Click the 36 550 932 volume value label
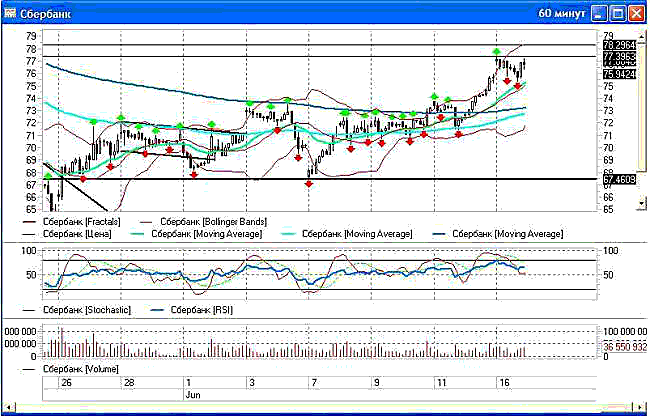 pos(625,347)
